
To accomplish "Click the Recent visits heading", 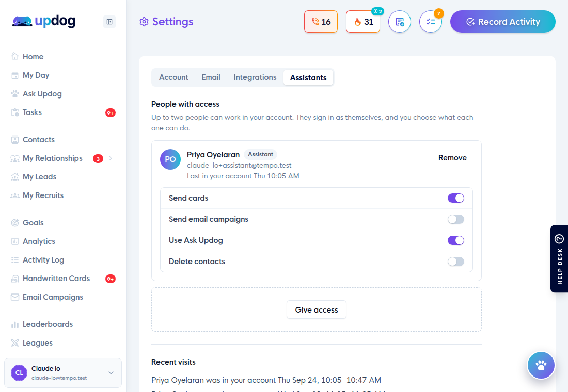I will (x=173, y=362).
